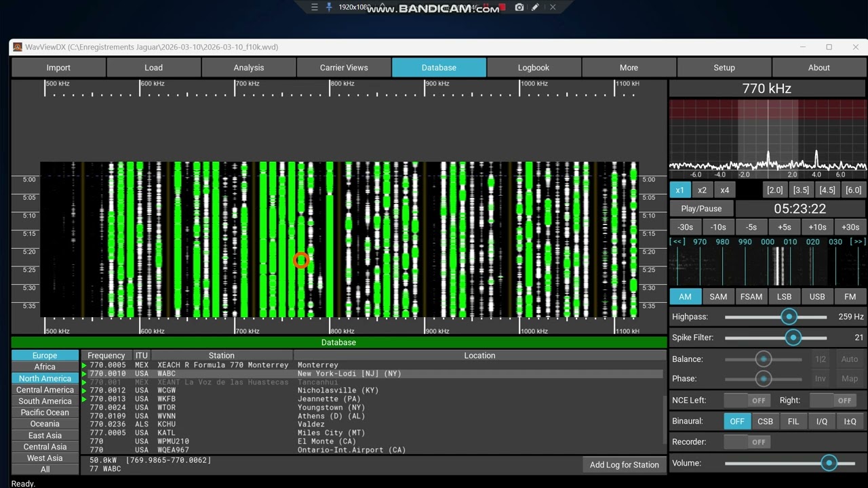Select FIL binaural mode
The image size is (868, 488).
coord(793,422)
